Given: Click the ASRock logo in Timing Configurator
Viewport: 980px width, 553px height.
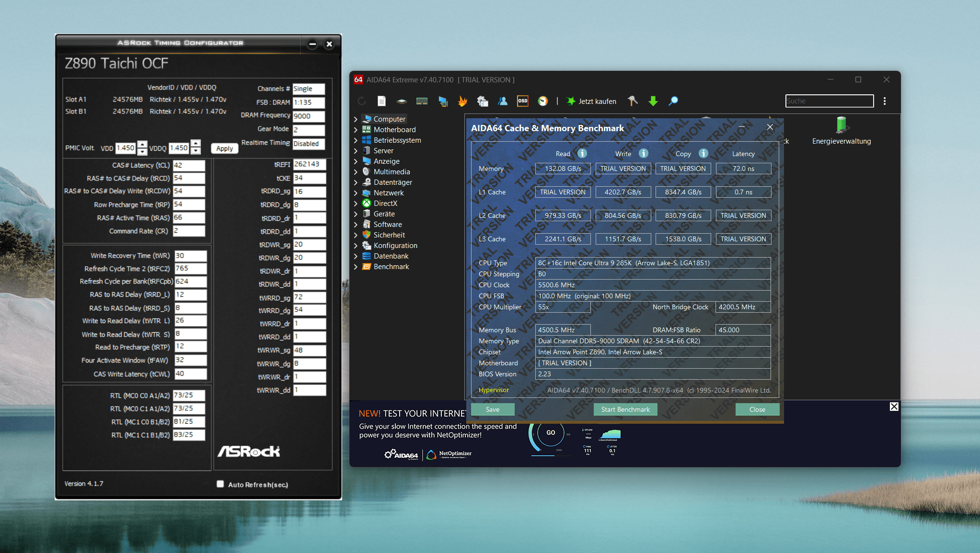Looking at the screenshot, I should [x=249, y=451].
